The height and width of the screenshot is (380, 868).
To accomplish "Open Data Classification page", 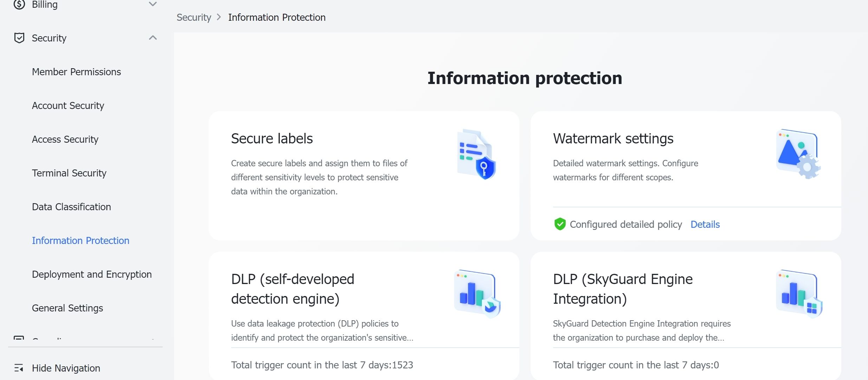I will (71, 207).
